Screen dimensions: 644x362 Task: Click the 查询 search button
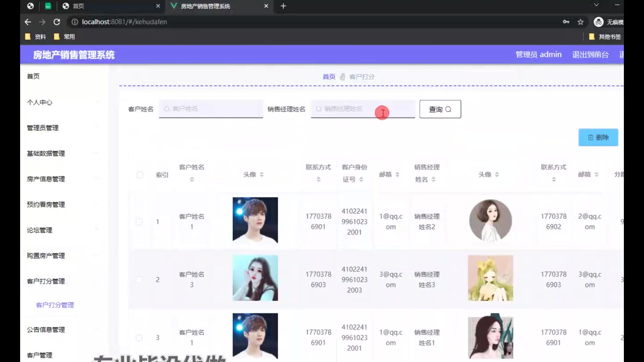(440, 109)
